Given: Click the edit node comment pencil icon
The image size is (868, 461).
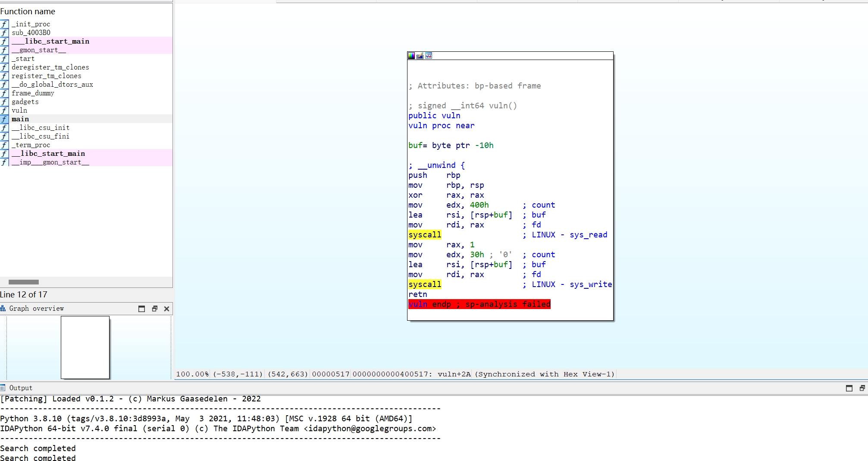Looking at the screenshot, I should coord(420,56).
